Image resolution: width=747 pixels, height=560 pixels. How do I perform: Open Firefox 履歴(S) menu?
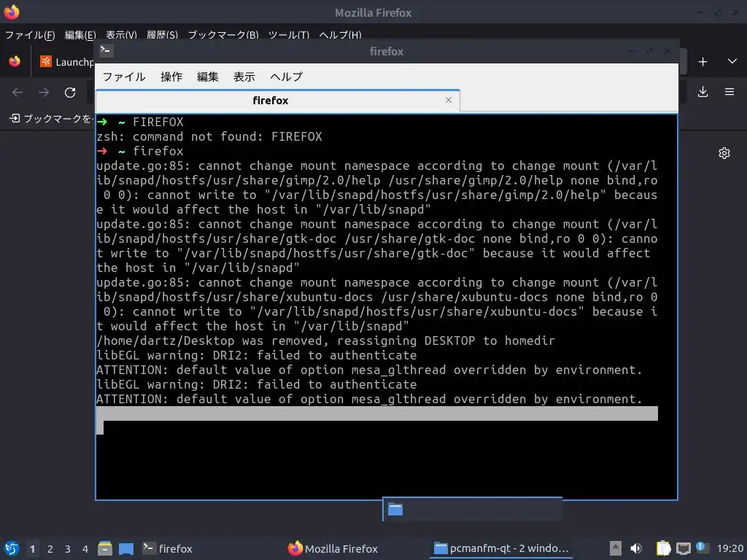click(x=162, y=35)
